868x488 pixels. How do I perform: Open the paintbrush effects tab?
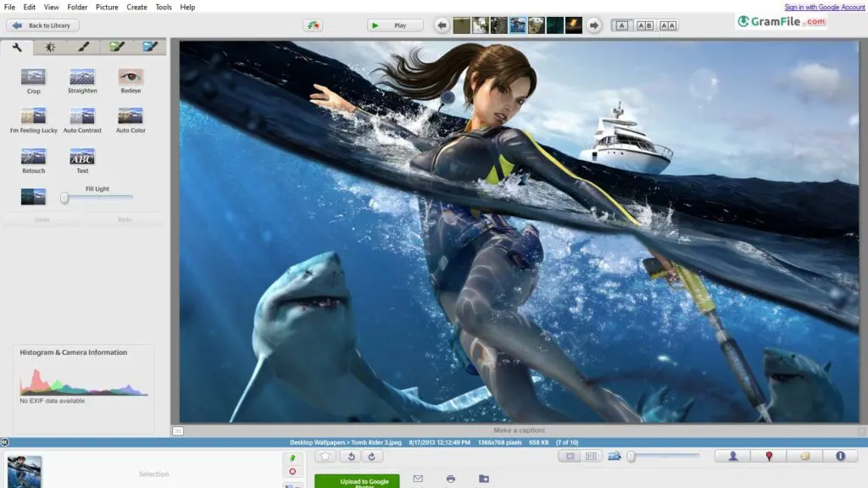click(x=83, y=47)
